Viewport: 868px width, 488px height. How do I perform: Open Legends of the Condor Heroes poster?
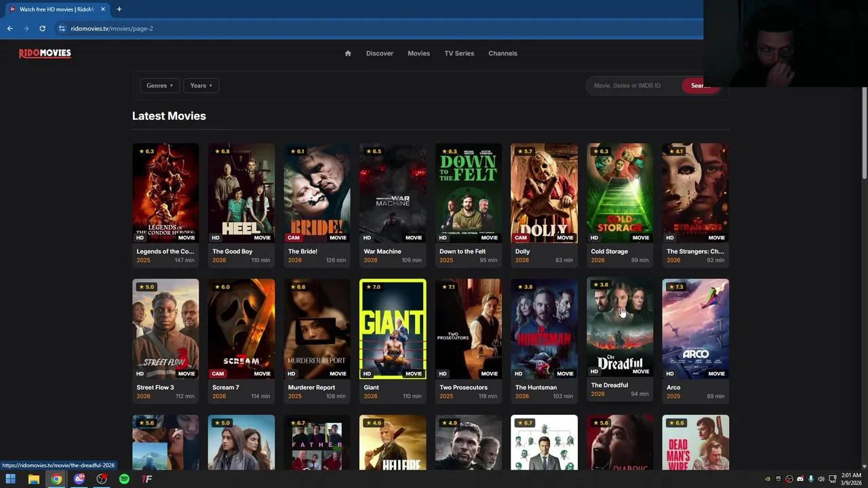[x=165, y=193]
